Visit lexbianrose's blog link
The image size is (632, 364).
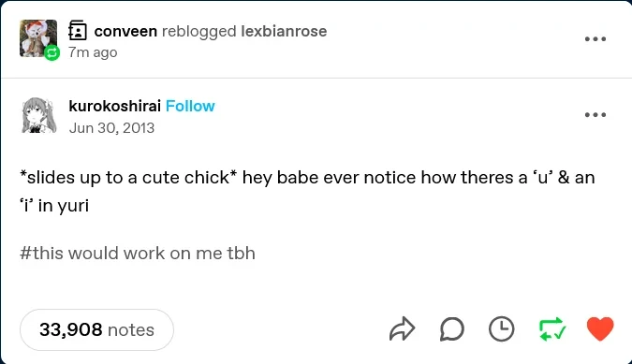(284, 31)
